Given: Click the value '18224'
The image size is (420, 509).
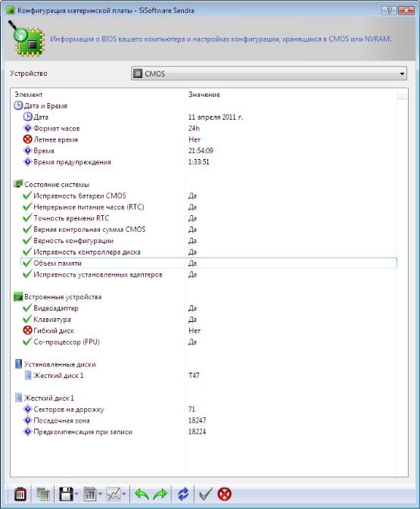Looking at the screenshot, I should 198,432.
